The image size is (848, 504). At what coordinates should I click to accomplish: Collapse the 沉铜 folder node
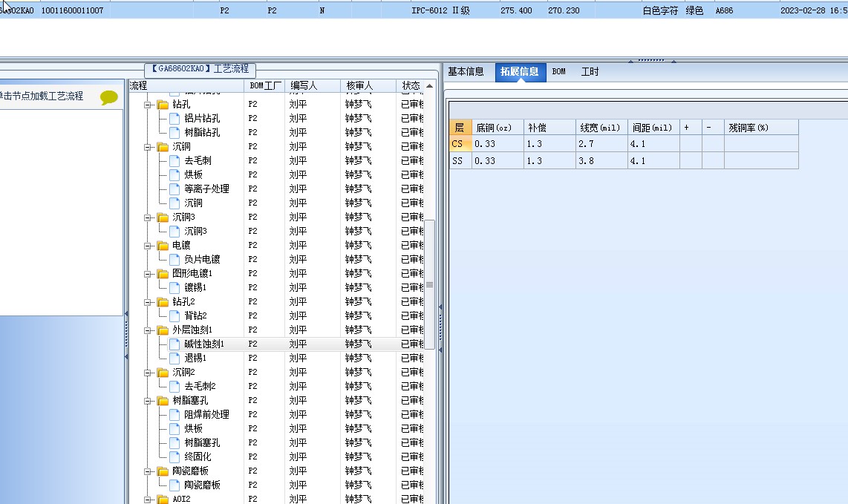[147, 147]
